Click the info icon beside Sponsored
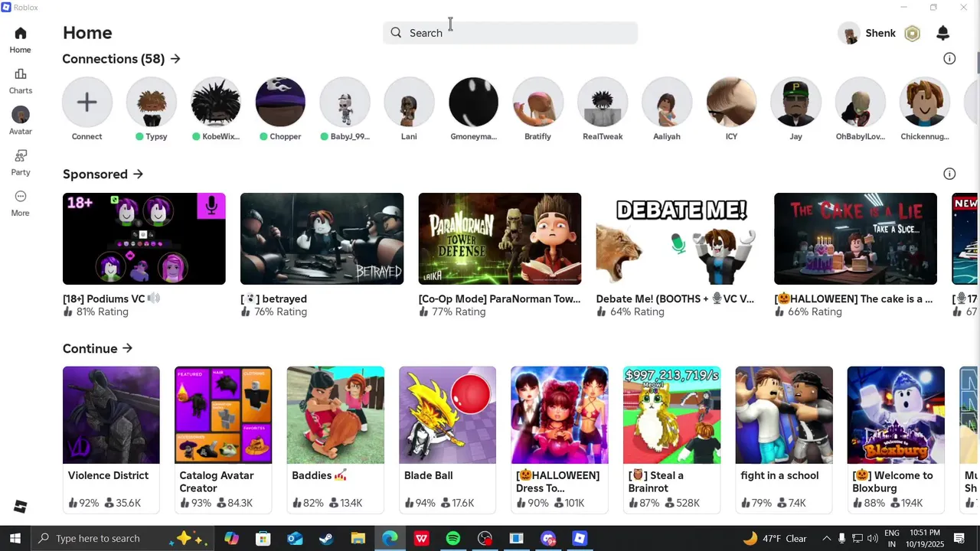Viewport: 980px width, 551px height. [949, 174]
